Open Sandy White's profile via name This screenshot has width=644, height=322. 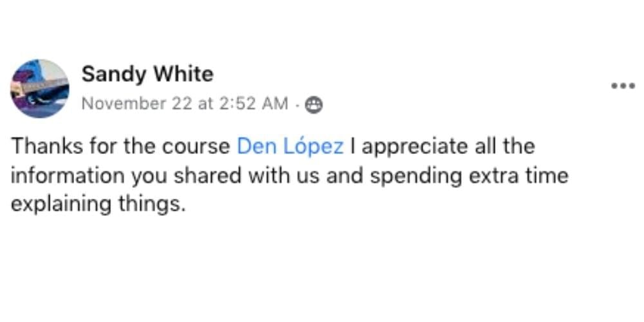click(x=147, y=75)
